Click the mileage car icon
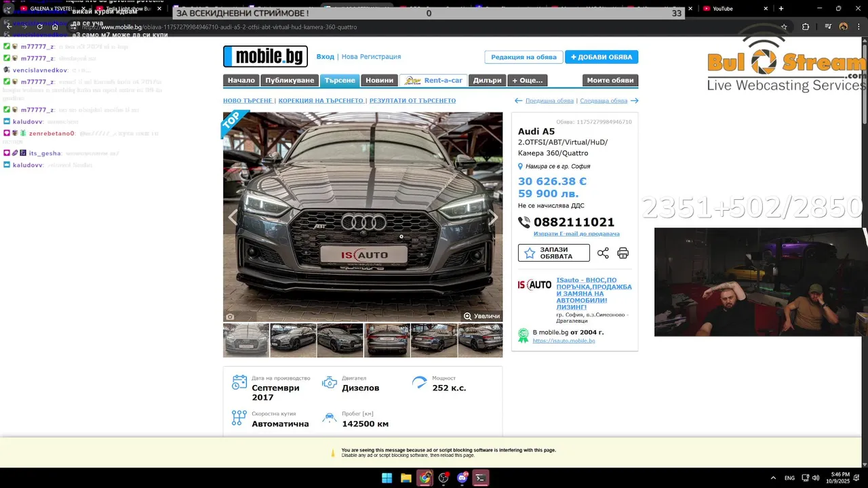 [329, 418]
